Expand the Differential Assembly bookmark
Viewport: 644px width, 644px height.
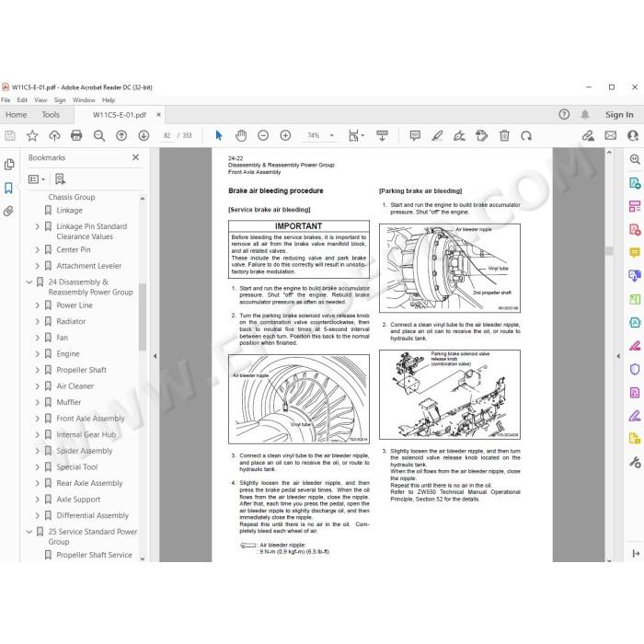click(37, 516)
